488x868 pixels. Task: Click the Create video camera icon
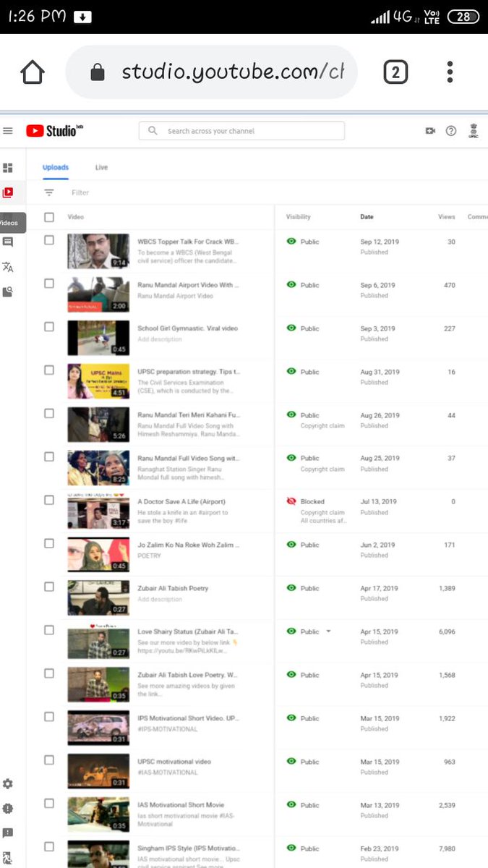[x=430, y=131]
